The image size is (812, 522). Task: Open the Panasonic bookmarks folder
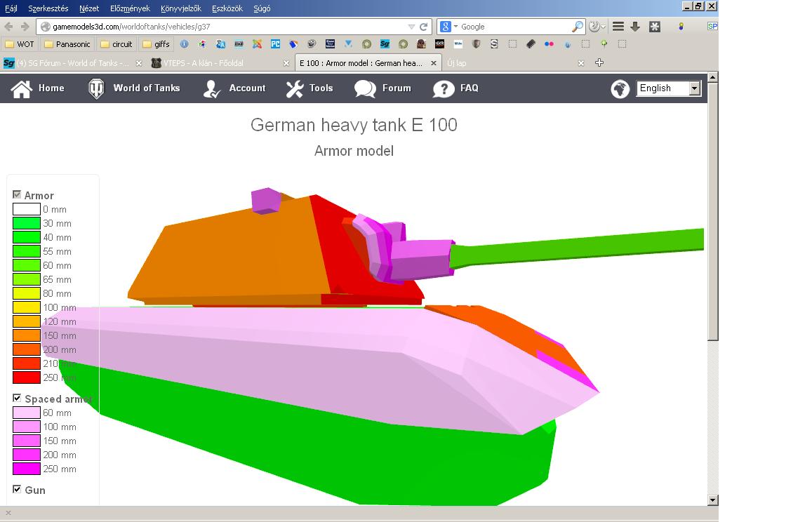click(x=67, y=44)
